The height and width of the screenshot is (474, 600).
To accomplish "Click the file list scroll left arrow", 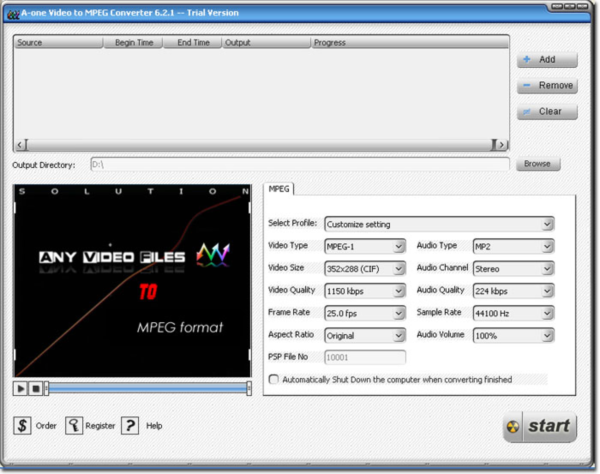I will 19,145.
